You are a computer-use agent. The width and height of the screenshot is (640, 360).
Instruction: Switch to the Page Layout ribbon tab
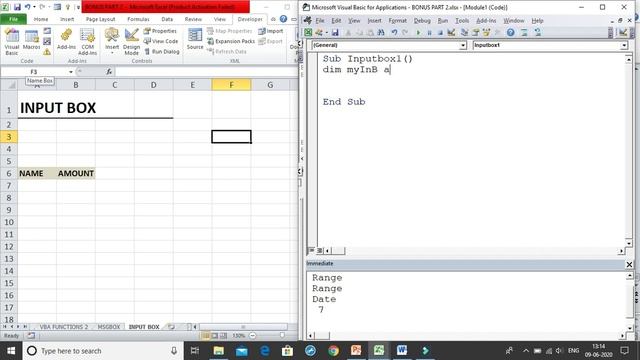pyautogui.click(x=100, y=19)
